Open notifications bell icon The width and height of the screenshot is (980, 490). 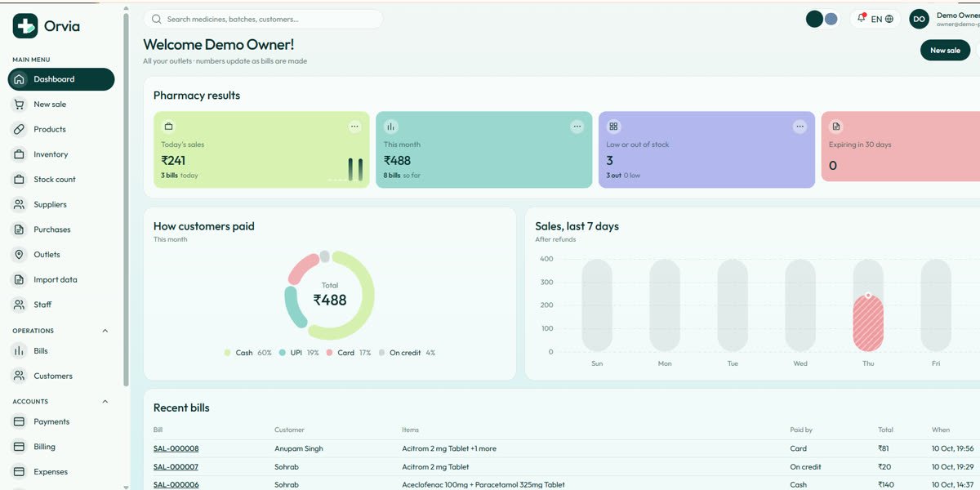pos(862,18)
